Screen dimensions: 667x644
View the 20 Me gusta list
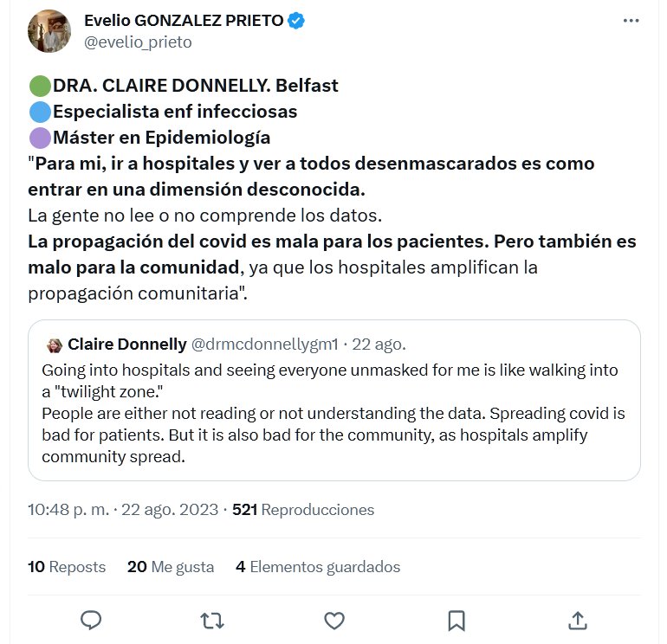tap(171, 567)
